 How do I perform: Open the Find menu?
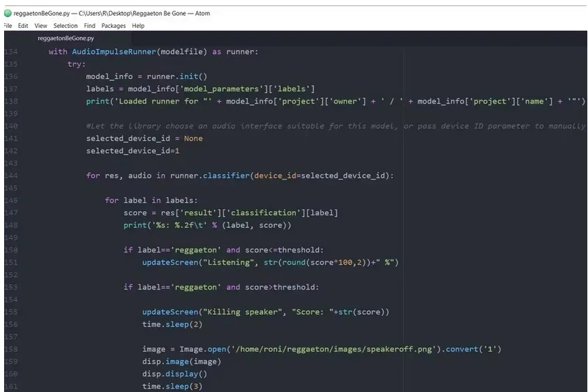(89, 26)
